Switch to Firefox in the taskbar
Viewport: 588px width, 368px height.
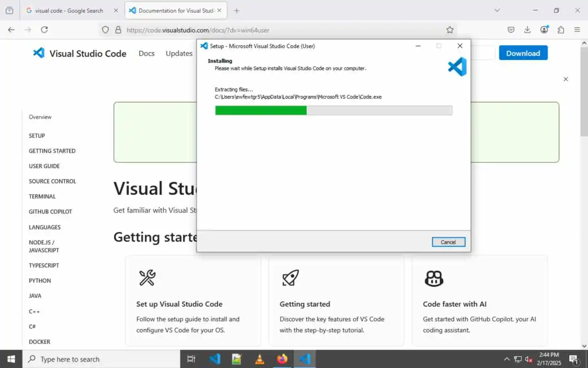[282, 359]
